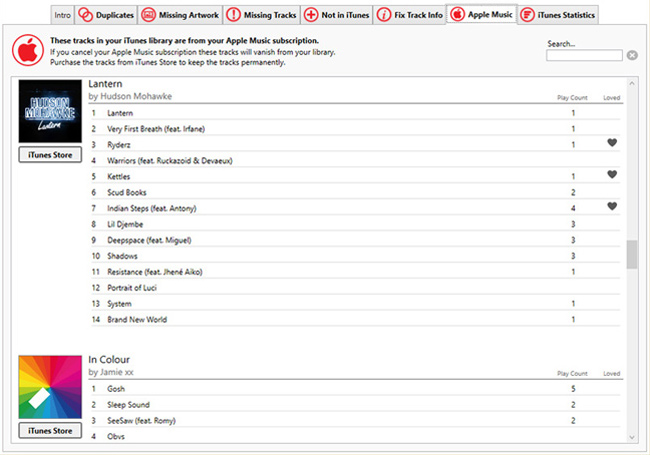Select the Apple Music tab
This screenshot has width=650, height=455.
482,15
